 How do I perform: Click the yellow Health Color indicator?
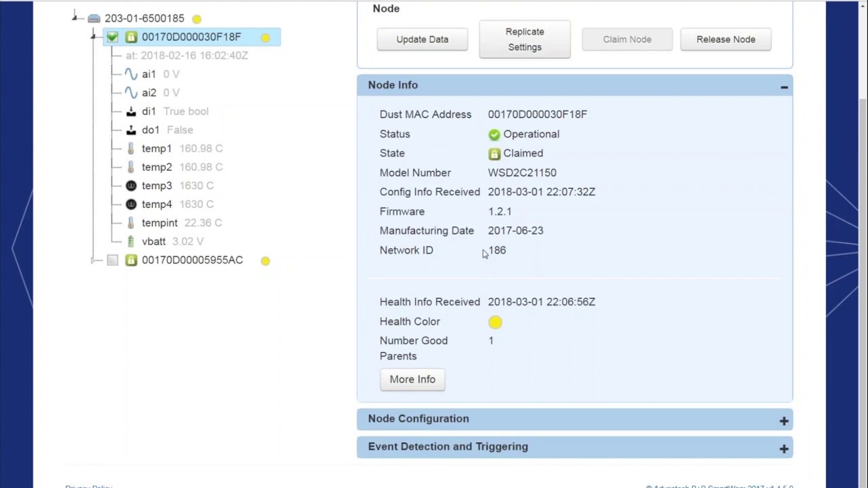click(495, 322)
